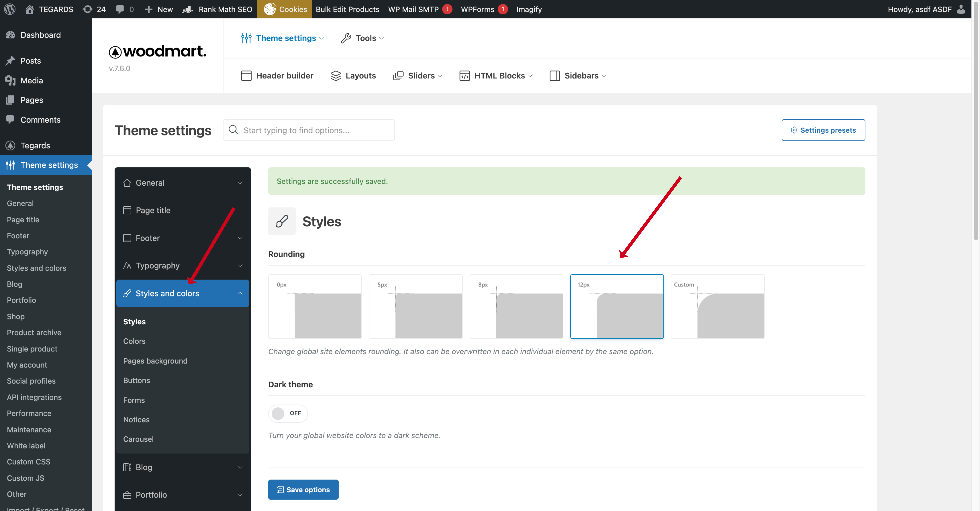This screenshot has height=511, width=980.
Task: Open the Tools dropdown
Action: [x=363, y=38]
